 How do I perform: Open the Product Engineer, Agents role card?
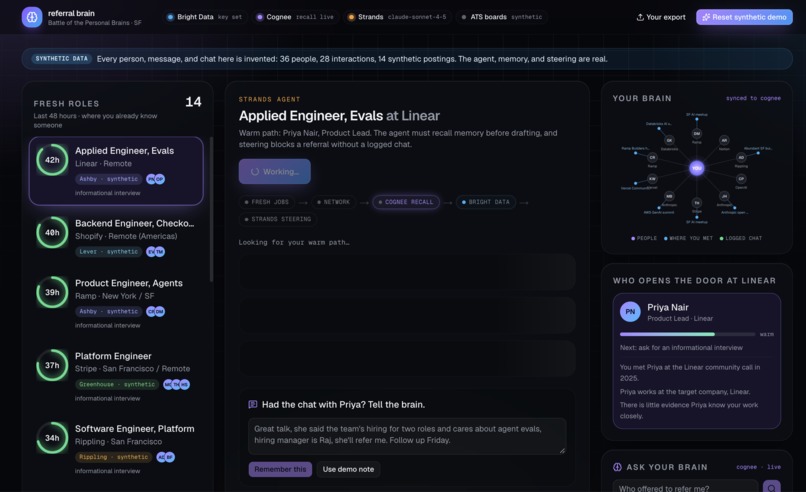pos(116,303)
